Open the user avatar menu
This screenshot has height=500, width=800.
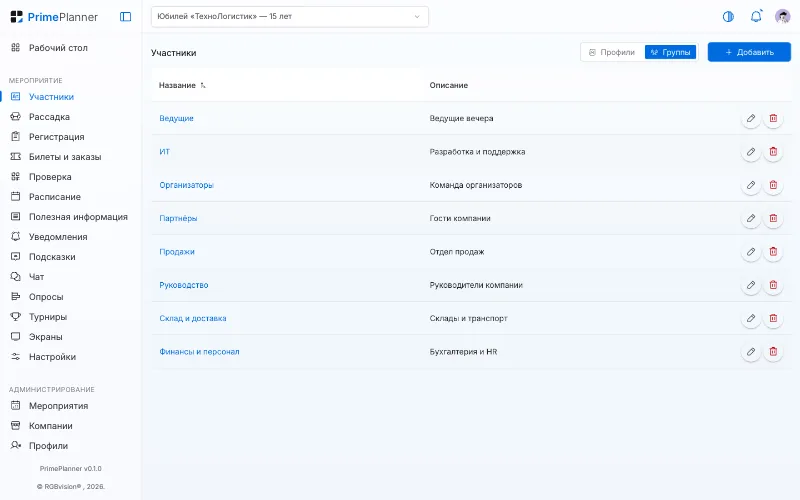click(782, 17)
